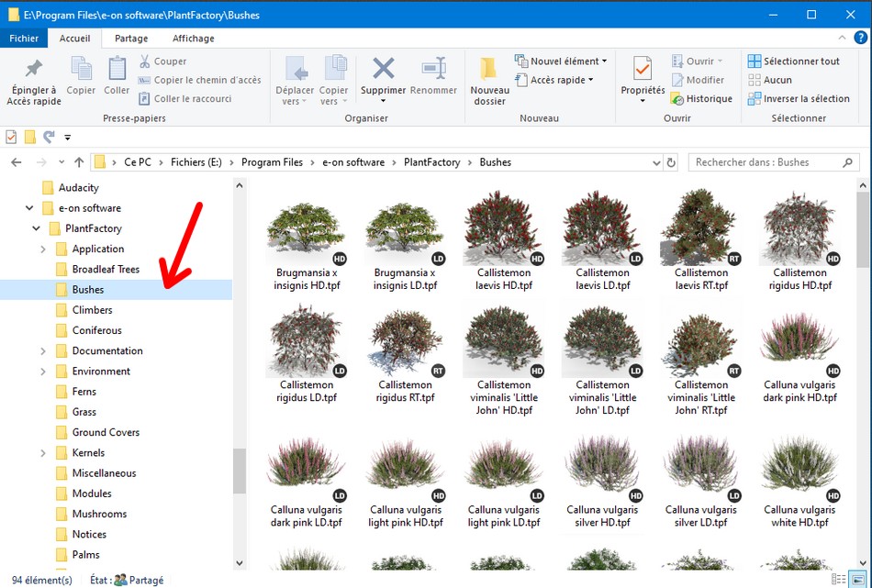Click Ce PC in breadcrumb
Screen dimensions: 872x588
point(138,162)
